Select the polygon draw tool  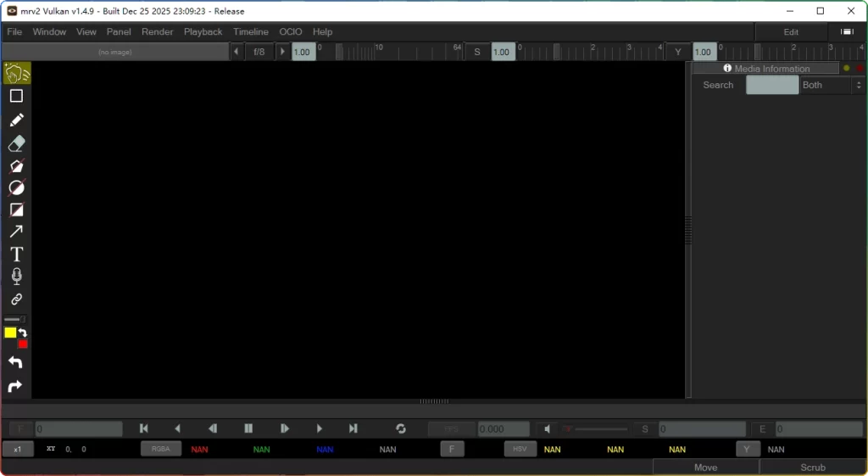[x=17, y=166]
